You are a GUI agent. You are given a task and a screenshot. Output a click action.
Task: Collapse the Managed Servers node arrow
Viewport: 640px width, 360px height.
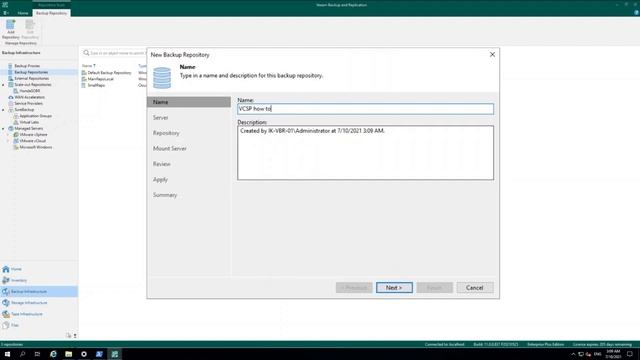tap(3, 128)
